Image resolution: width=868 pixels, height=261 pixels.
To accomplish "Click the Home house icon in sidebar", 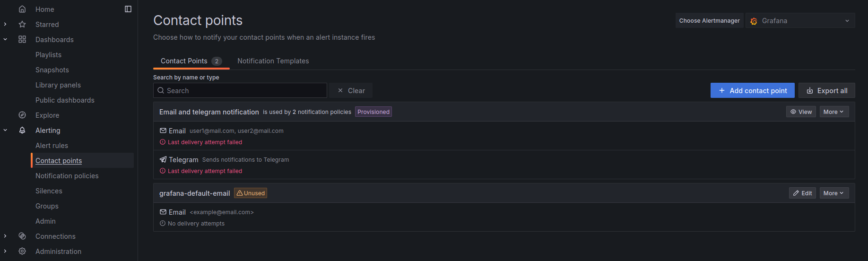I will click(x=22, y=9).
